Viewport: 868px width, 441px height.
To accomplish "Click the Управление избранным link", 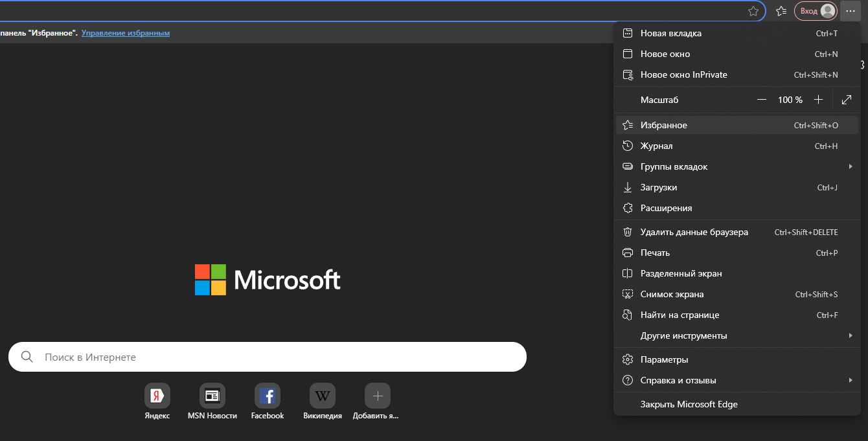I will [x=126, y=33].
